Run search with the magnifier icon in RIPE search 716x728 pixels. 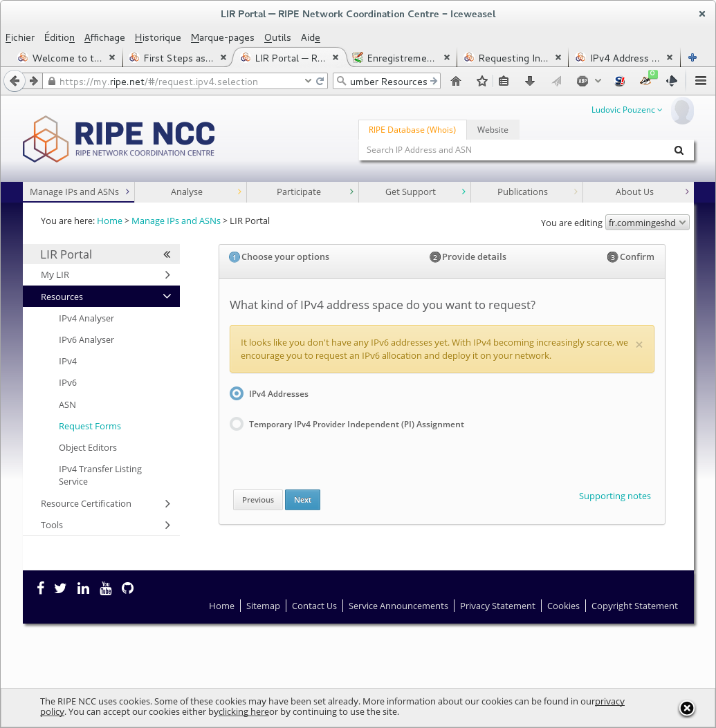click(679, 150)
